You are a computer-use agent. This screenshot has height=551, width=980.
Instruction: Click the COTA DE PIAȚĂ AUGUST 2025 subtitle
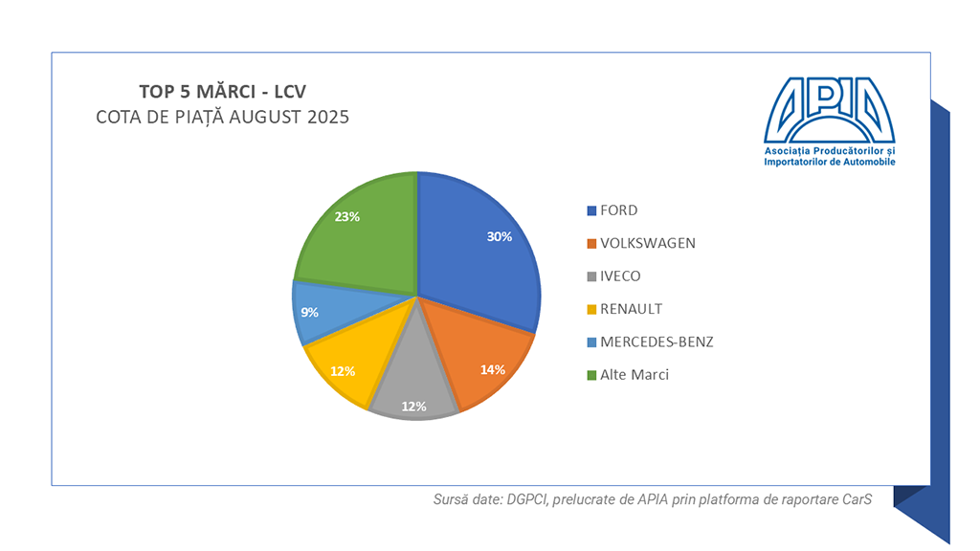(x=223, y=118)
